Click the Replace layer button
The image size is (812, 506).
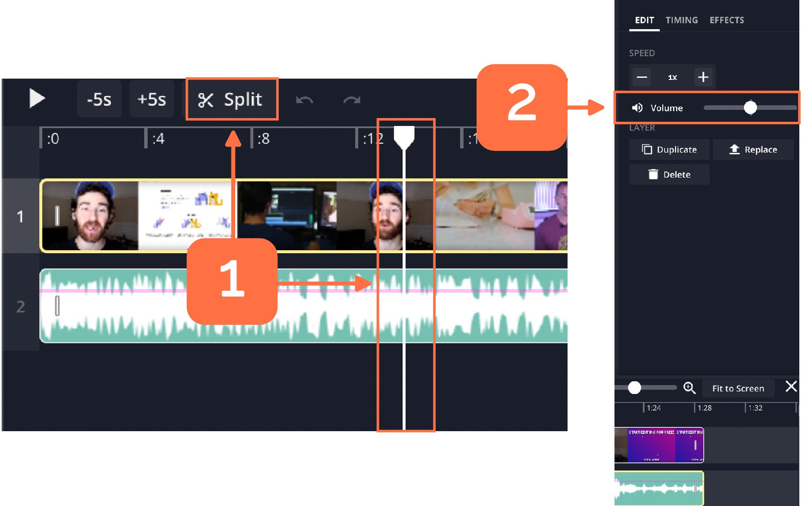753,150
